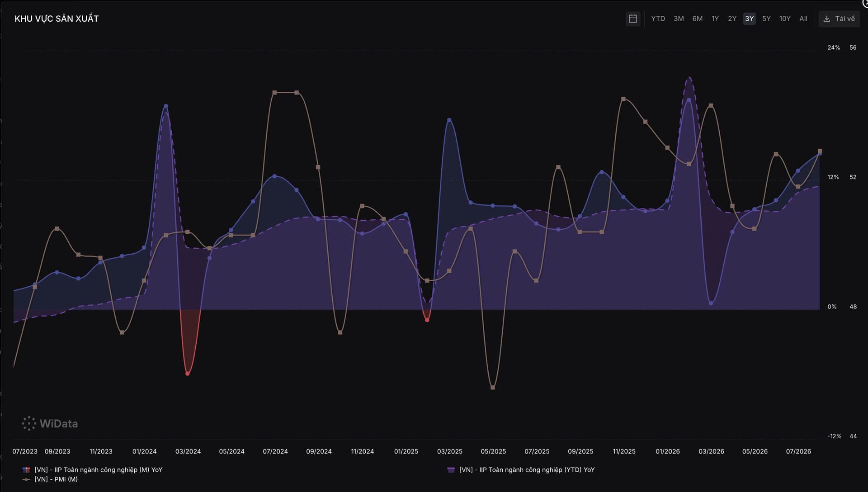
Task: Click the 01/2025 x-axis label
Action: pyautogui.click(x=406, y=451)
